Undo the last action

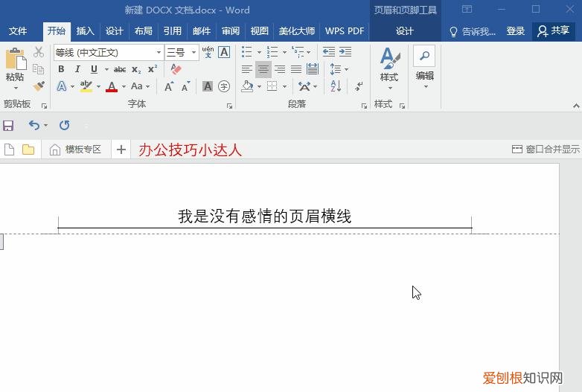click(x=33, y=126)
